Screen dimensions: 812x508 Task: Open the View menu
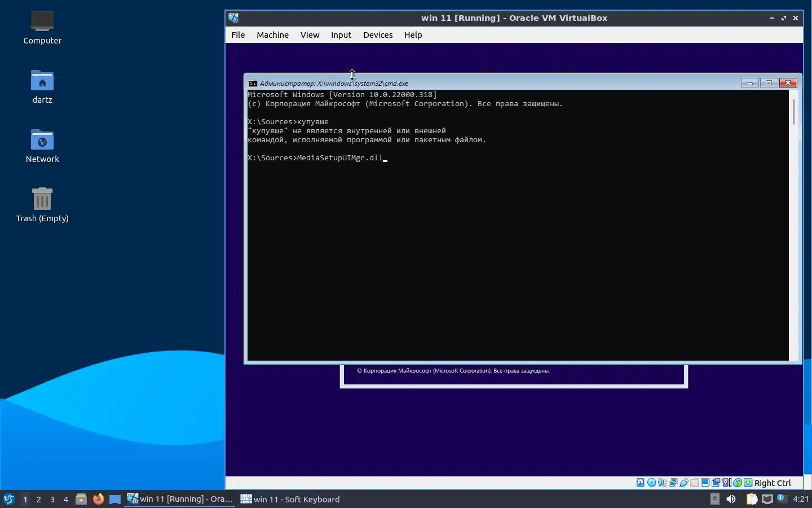310,35
